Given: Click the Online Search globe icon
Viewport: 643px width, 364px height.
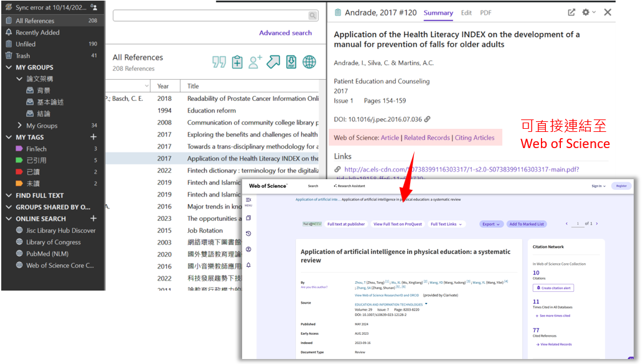Looking at the screenshot, I should [x=309, y=62].
